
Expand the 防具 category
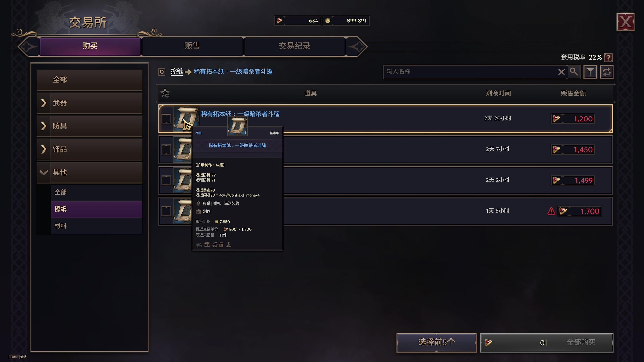[x=89, y=126]
